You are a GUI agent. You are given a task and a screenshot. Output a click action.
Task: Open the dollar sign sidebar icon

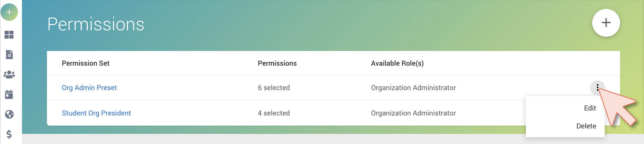[9, 134]
